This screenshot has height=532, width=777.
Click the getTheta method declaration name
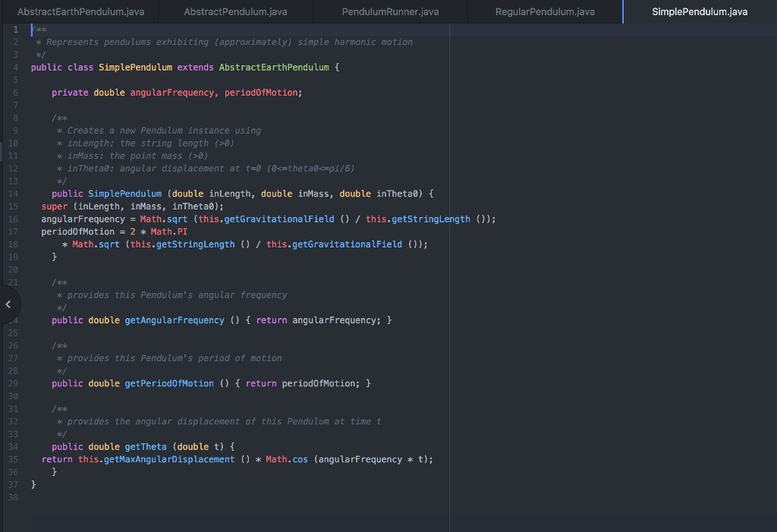pos(146,446)
